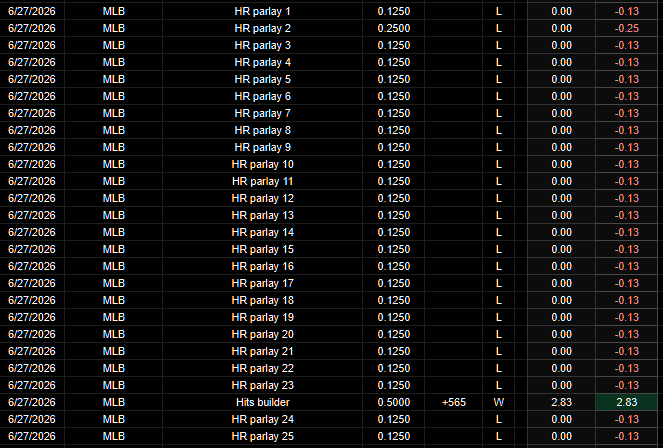663x448 pixels.
Task: Click the 'Hits builder' cell
Action: (x=262, y=402)
